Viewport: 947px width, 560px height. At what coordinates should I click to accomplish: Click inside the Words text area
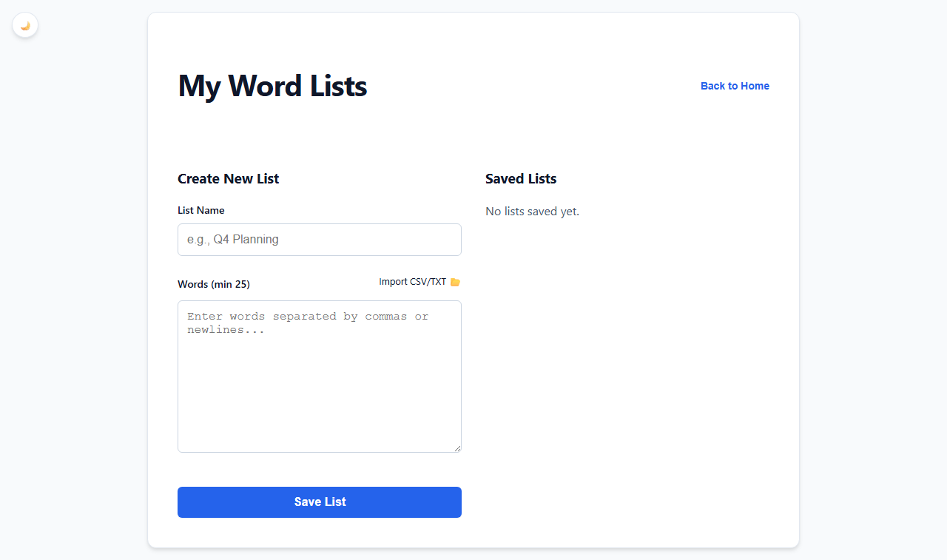tap(319, 376)
